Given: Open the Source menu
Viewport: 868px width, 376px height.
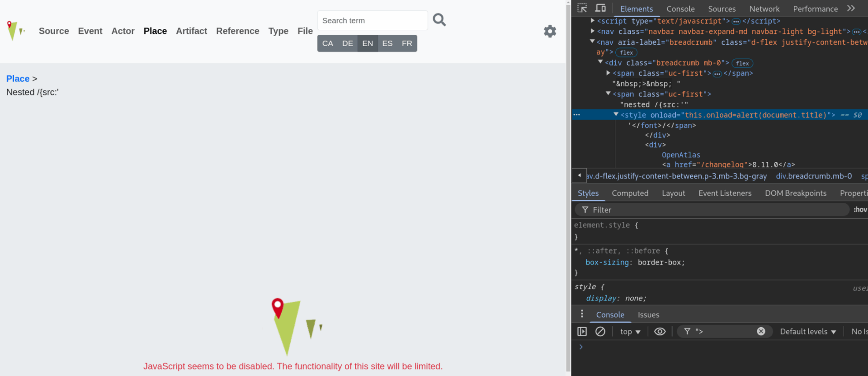Looking at the screenshot, I should 54,31.
